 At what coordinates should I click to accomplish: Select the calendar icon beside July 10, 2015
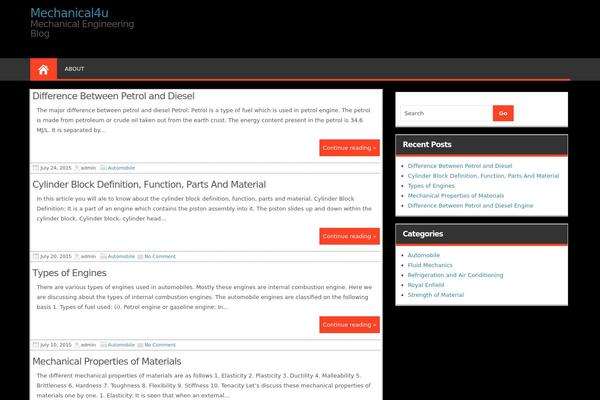coord(36,344)
